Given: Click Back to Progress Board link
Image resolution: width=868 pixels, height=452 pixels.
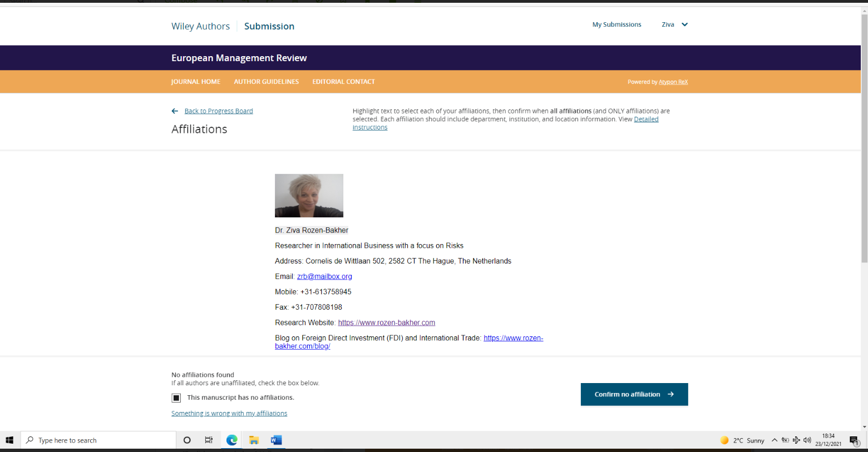Looking at the screenshot, I should (219, 111).
